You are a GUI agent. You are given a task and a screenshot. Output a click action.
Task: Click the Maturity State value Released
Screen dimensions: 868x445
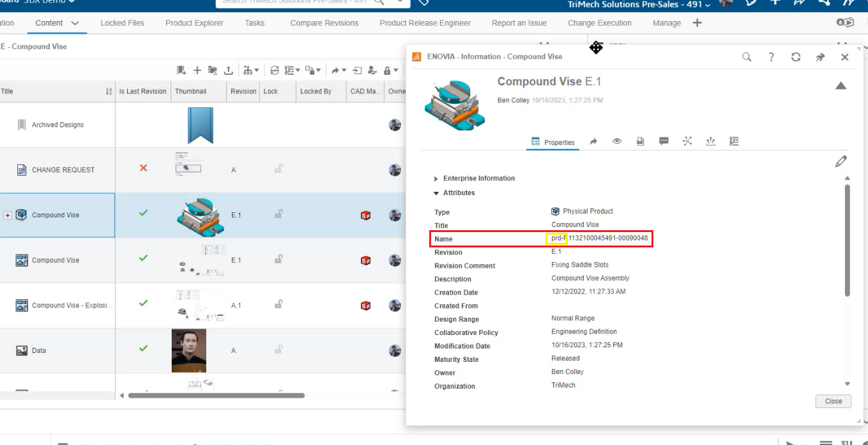566,359
